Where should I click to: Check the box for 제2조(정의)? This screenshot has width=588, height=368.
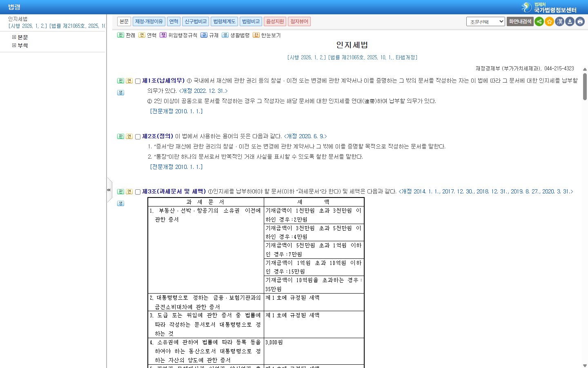point(138,137)
